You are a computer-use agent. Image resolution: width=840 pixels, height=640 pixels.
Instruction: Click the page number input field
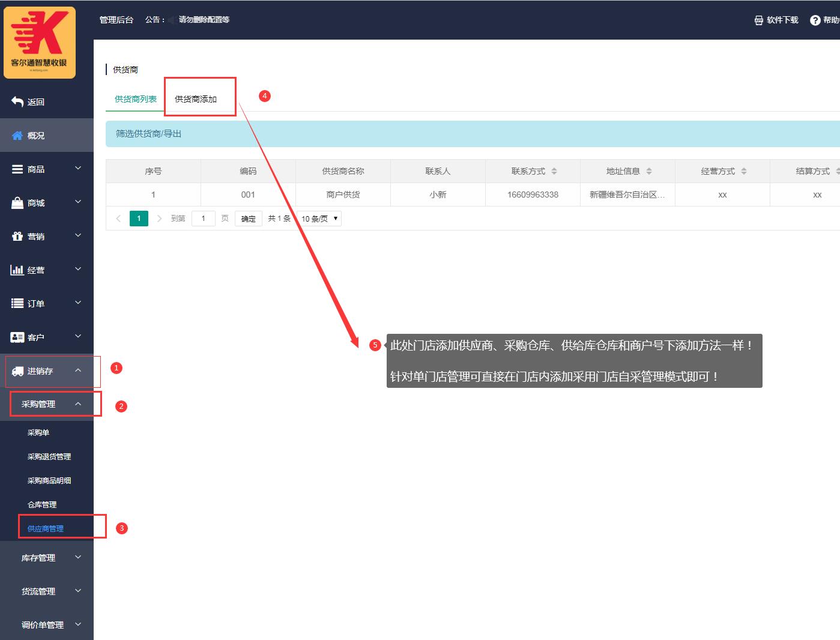click(204, 219)
